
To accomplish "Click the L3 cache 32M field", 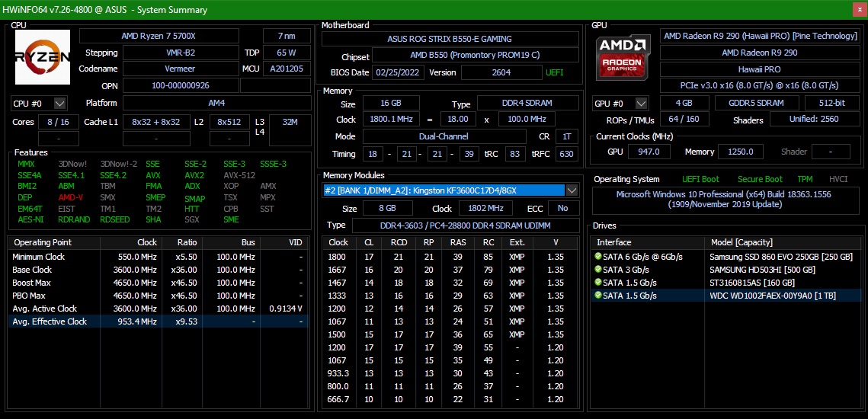I will click(x=290, y=130).
